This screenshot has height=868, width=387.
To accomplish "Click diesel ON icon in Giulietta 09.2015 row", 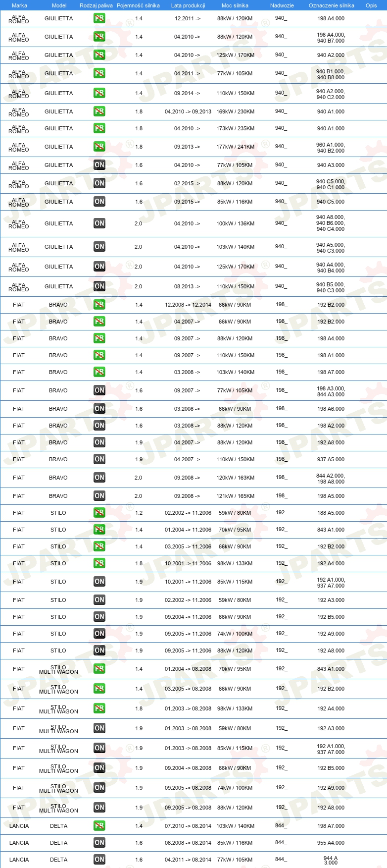I will coord(99,202).
